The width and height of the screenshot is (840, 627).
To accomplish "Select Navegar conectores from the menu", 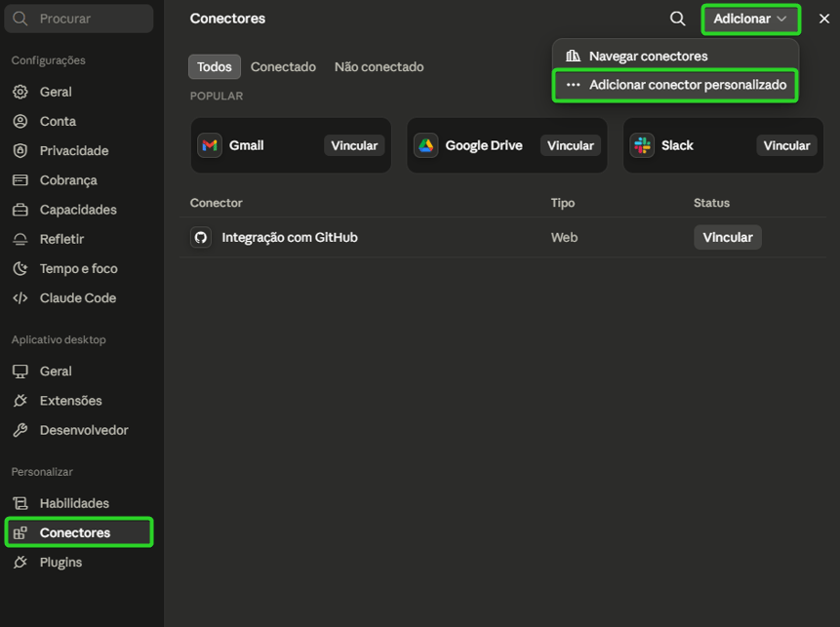I will click(x=675, y=56).
